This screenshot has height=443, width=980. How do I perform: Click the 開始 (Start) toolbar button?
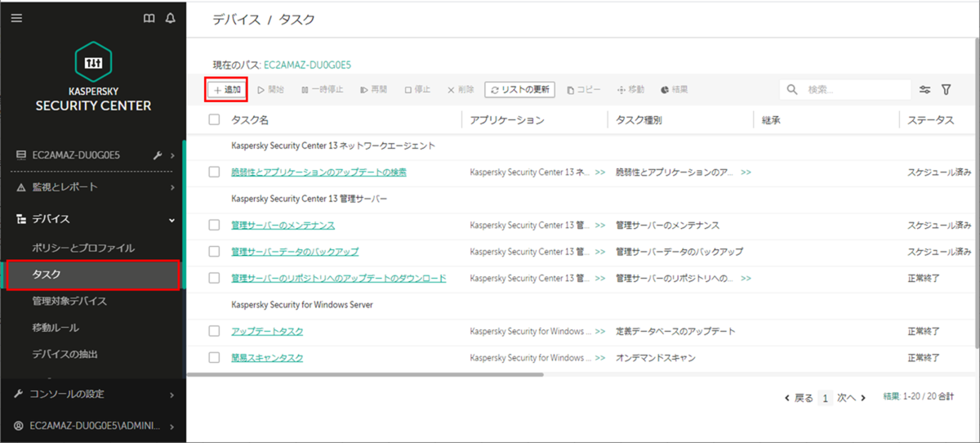pos(270,89)
